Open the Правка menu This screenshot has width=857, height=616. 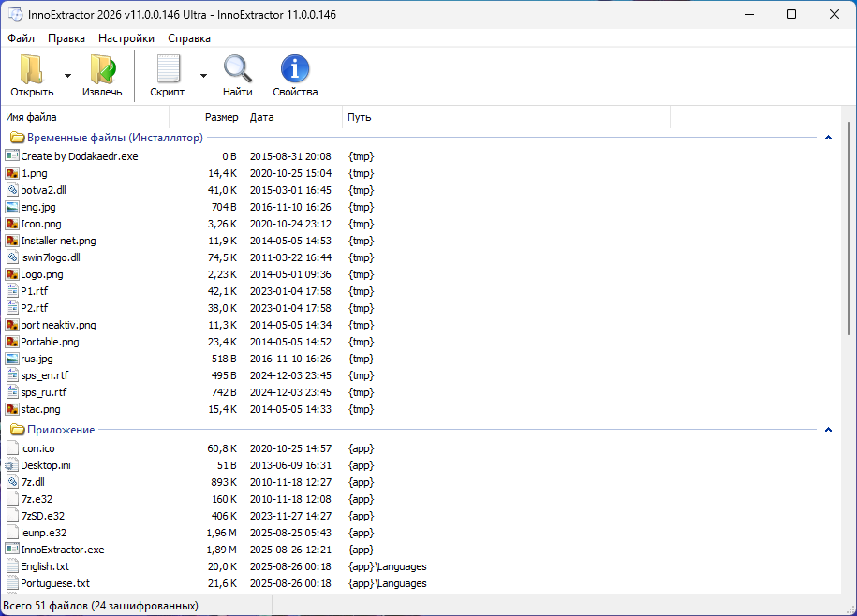(66, 38)
